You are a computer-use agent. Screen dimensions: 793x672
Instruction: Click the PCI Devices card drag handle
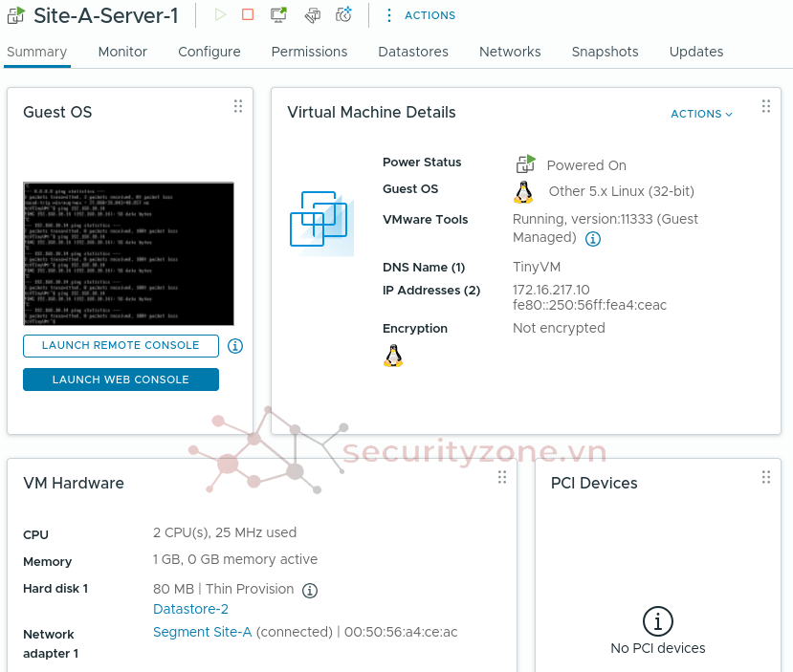(765, 477)
